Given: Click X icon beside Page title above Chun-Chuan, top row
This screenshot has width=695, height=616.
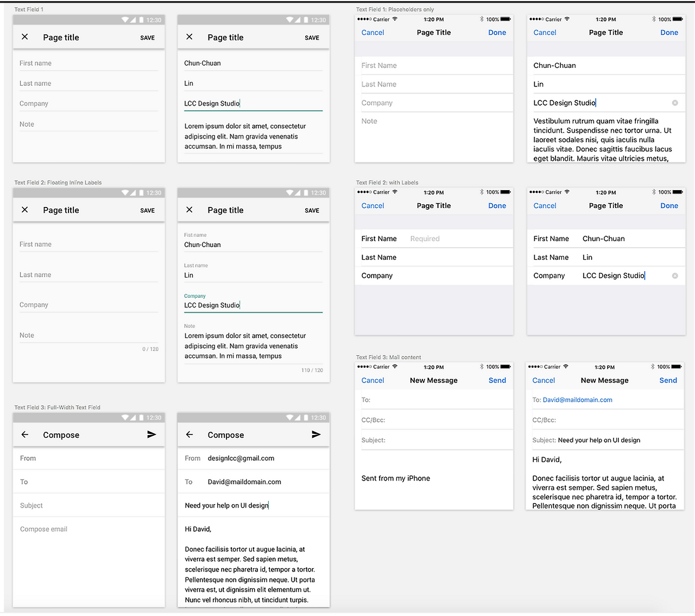Looking at the screenshot, I should click(x=189, y=37).
